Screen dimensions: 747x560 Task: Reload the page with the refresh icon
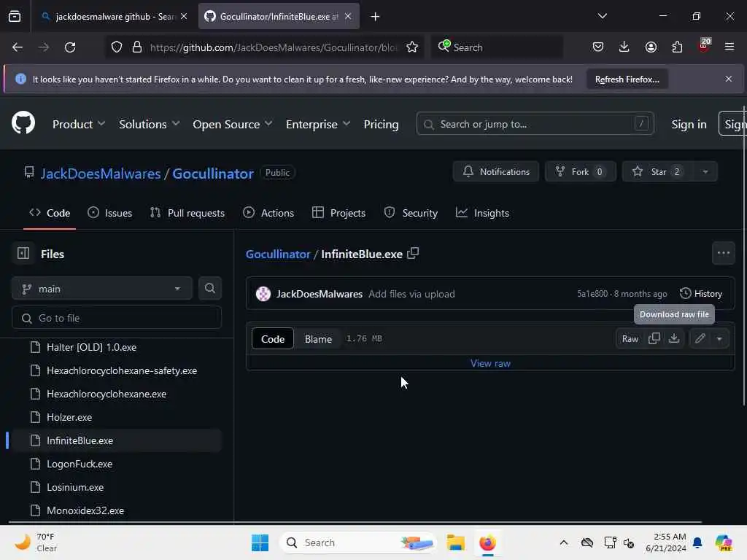click(x=70, y=47)
